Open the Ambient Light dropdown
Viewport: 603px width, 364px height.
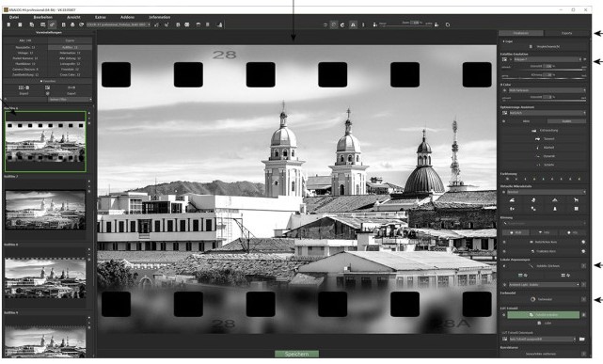click(x=544, y=285)
